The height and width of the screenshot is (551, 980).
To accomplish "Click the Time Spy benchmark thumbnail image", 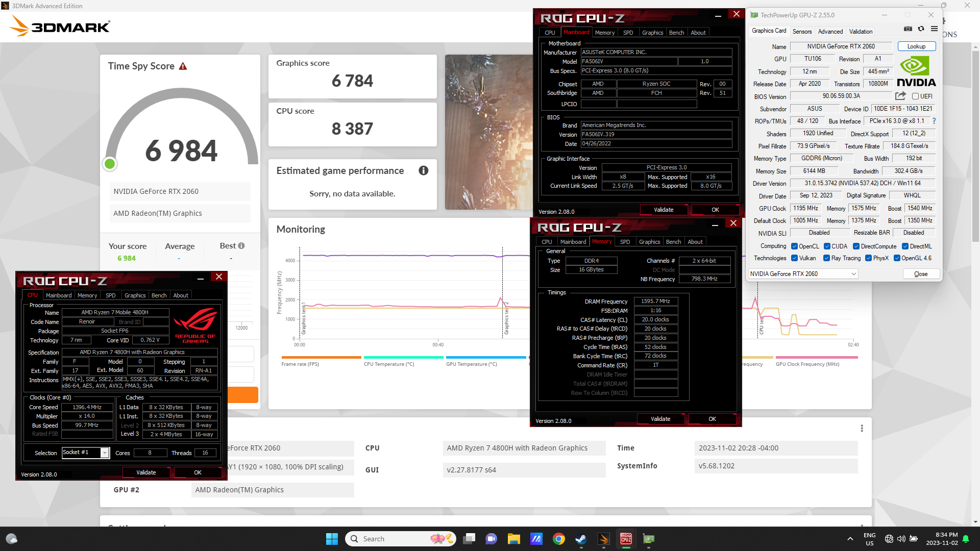I will tap(489, 132).
